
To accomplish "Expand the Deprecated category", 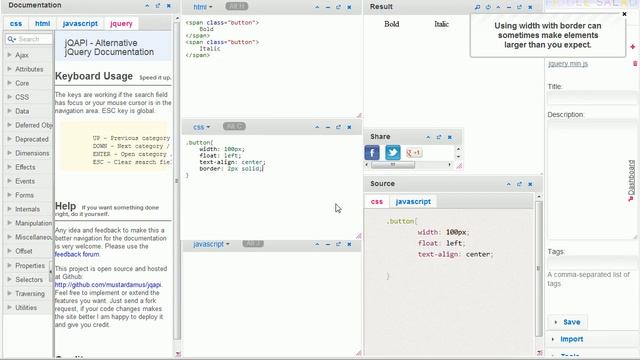I will pyautogui.click(x=28, y=139).
